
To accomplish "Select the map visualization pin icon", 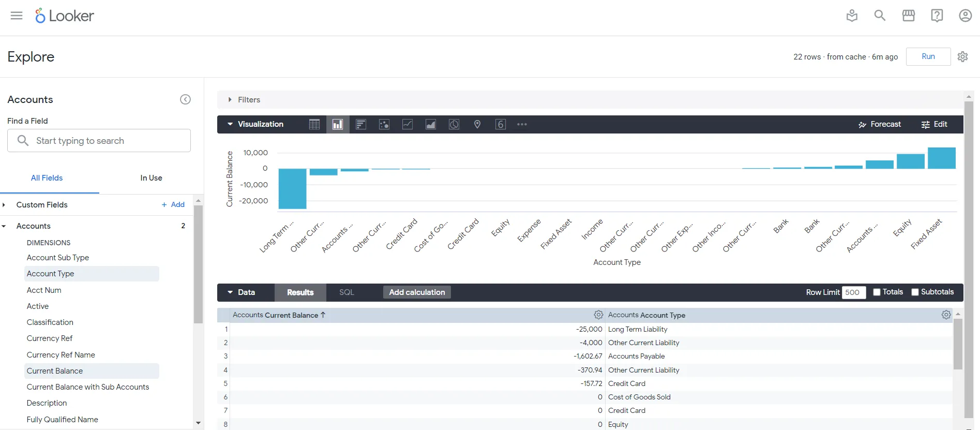I will click(477, 124).
